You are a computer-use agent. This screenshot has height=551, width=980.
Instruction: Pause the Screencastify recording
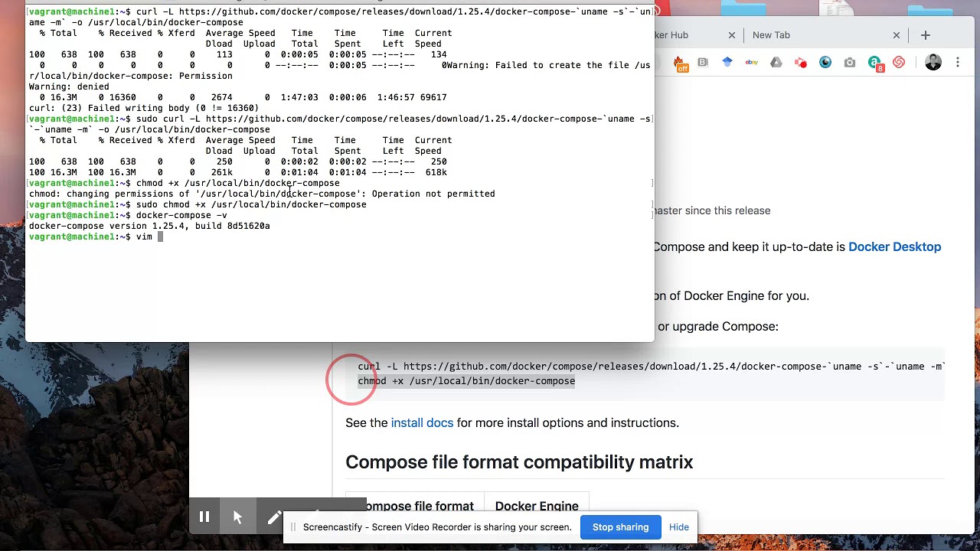point(204,517)
